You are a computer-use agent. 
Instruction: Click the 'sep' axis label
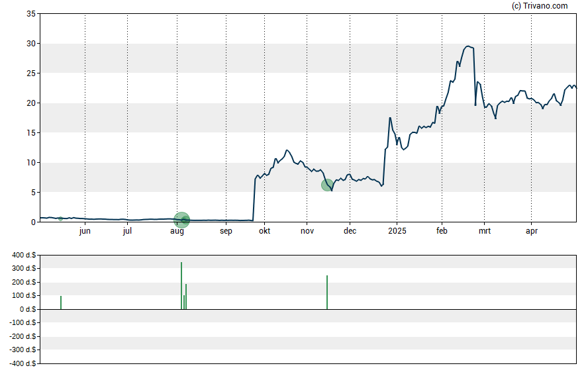click(226, 231)
